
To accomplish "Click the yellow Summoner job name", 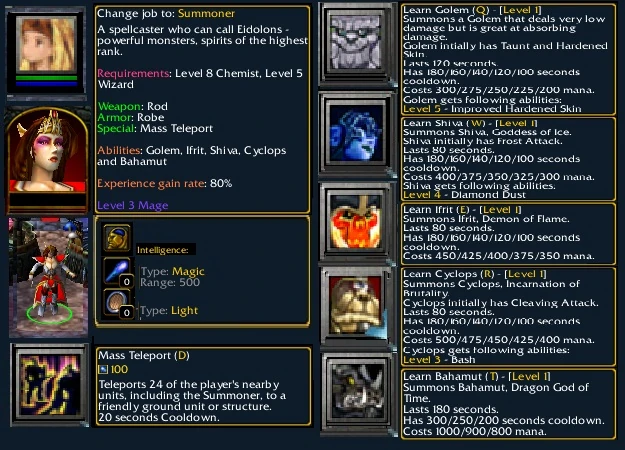I will click(206, 14).
